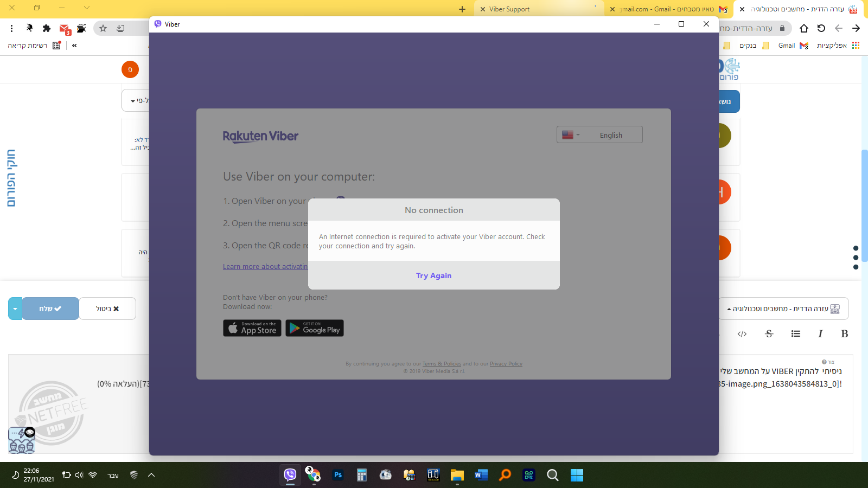Open the browser three-dot menu
868x488 pixels.
click(x=11, y=28)
